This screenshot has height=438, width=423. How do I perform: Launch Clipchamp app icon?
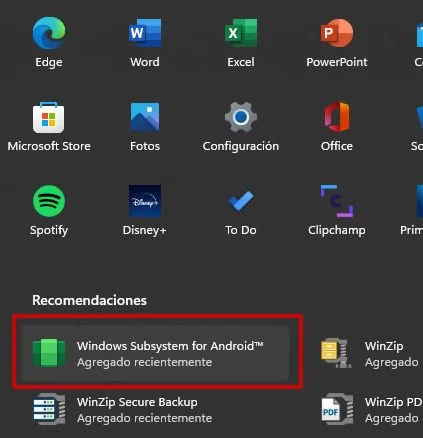(337, 201)
